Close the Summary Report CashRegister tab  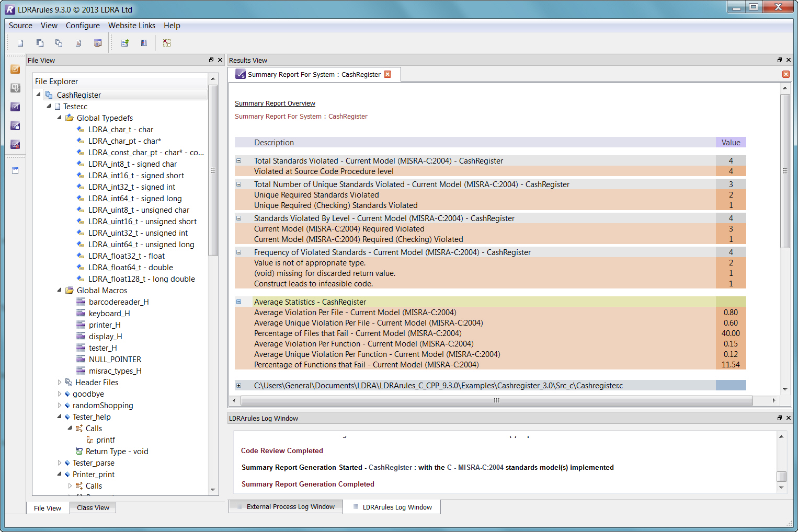[387, 74]
